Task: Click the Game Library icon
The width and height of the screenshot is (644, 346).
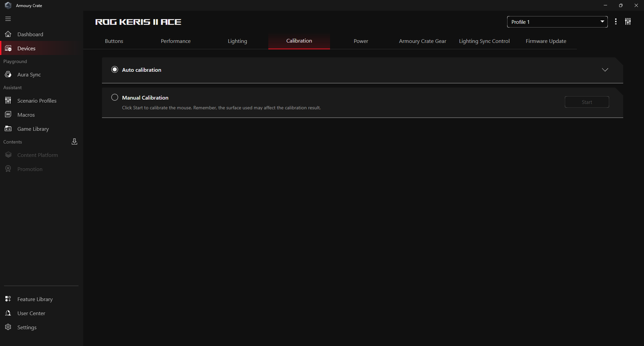Action: 8,129
